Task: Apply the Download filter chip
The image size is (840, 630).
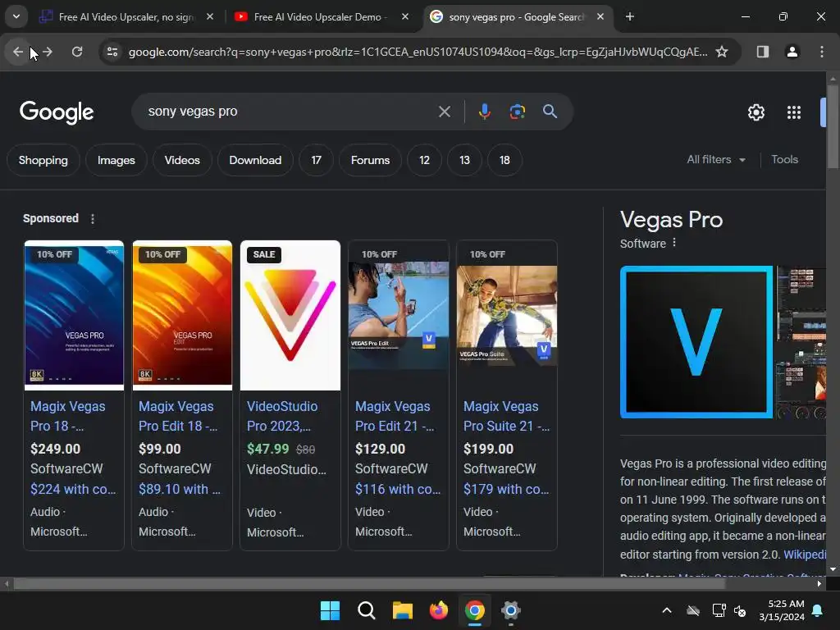Action: point(255,160)
